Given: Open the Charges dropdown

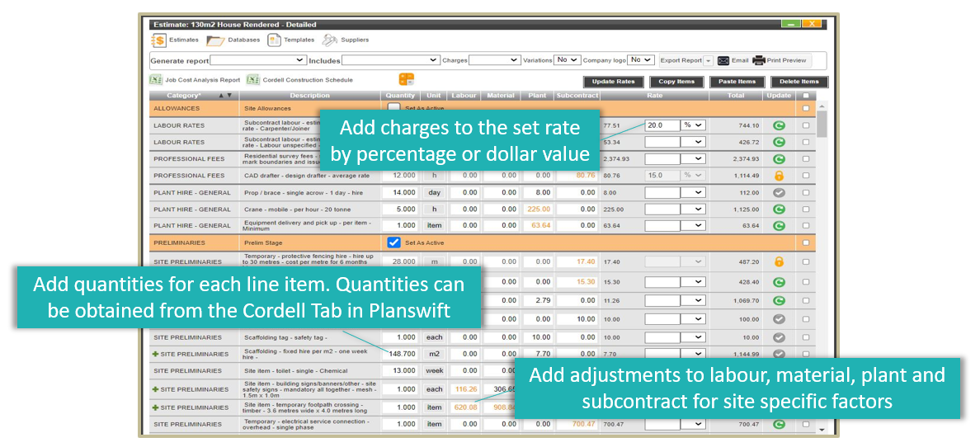Looking at the screenshot, I should (x=494, y=61).
